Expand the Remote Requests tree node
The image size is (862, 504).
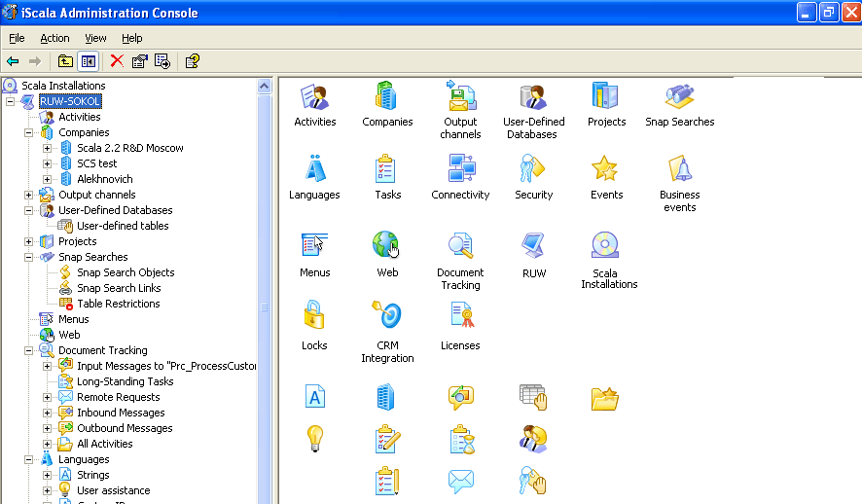(48, 397)
